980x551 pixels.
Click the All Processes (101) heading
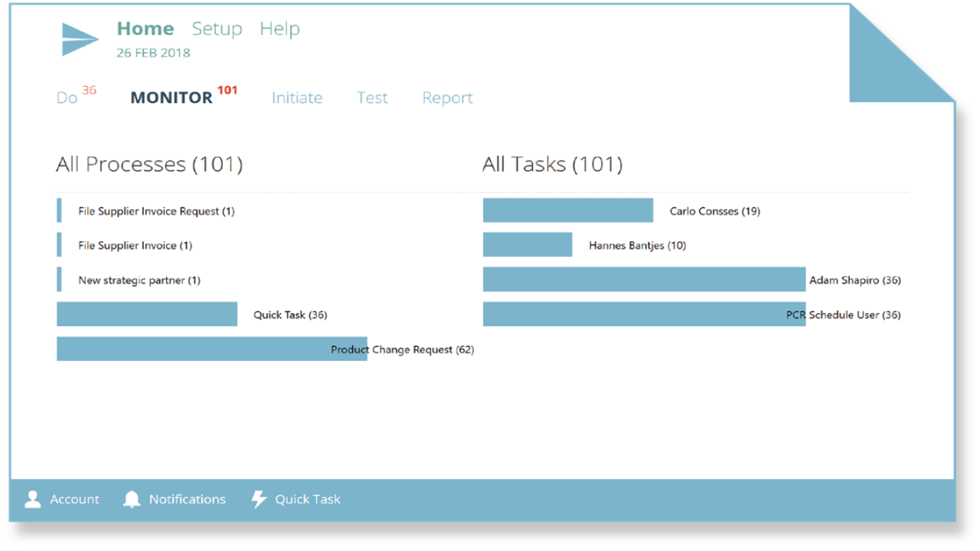[x=149, y=164]
